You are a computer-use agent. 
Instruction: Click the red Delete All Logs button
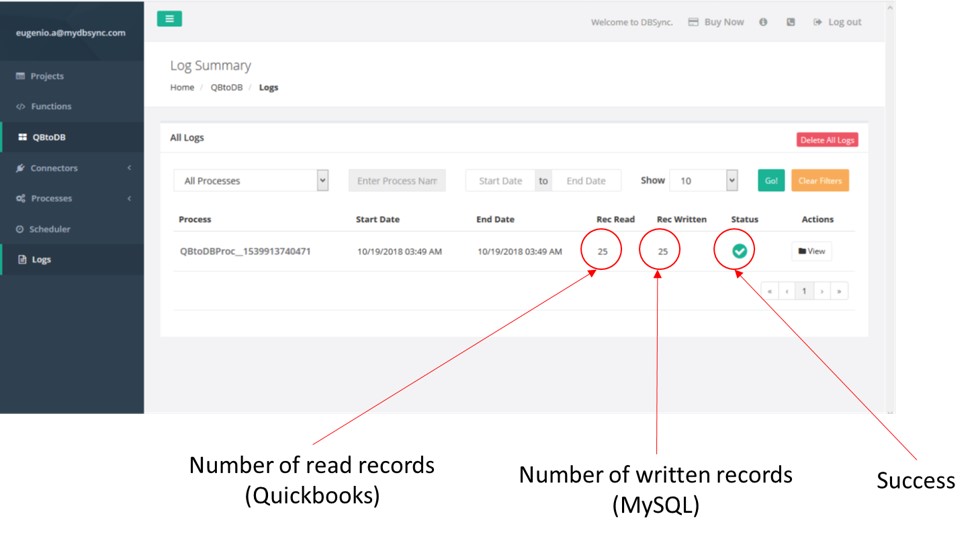(x=827, y=139)
